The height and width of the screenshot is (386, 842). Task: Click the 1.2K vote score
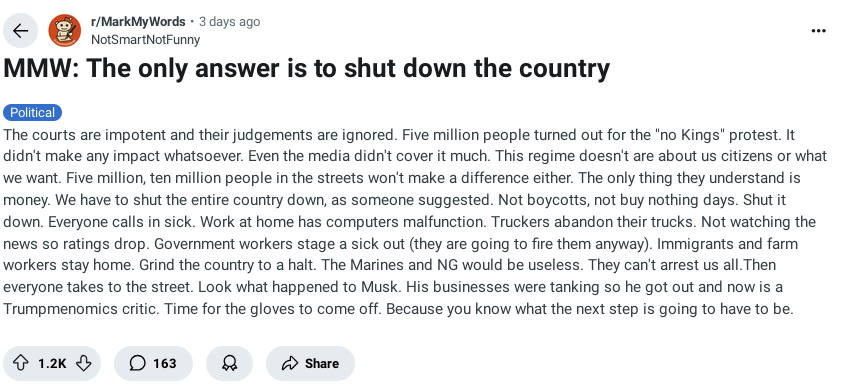[52, 363]
